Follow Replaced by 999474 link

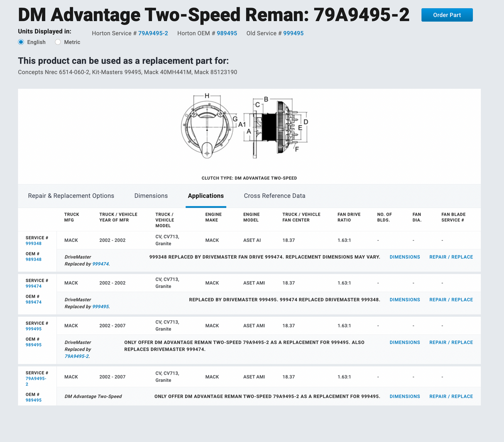click(x=100, y=264)
